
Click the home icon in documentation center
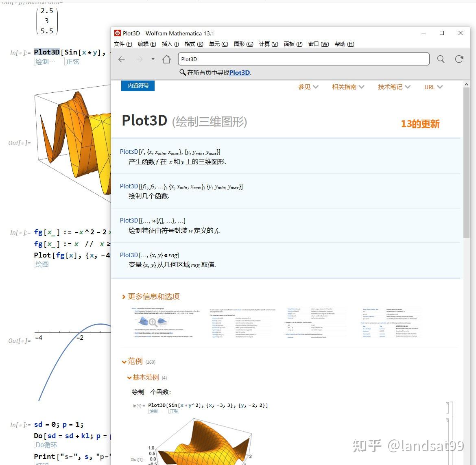pos(166,59)
